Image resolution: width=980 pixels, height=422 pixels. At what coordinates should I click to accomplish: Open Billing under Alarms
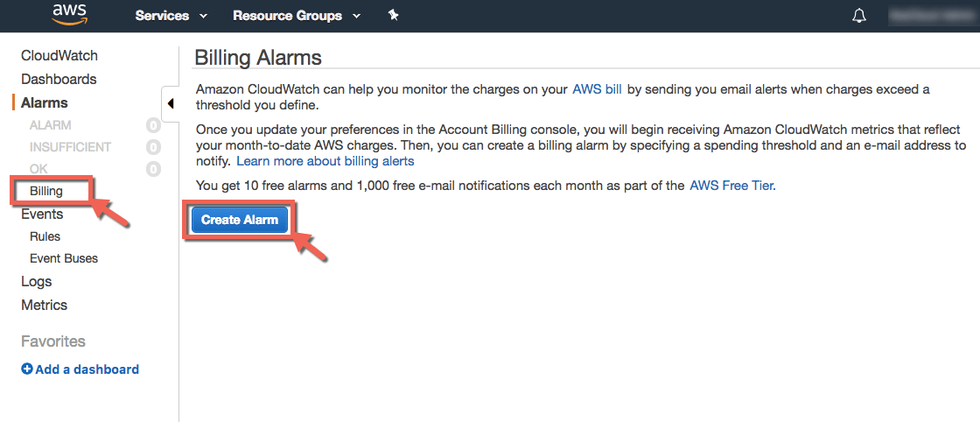pyautogui.click(x=46, y=191)
